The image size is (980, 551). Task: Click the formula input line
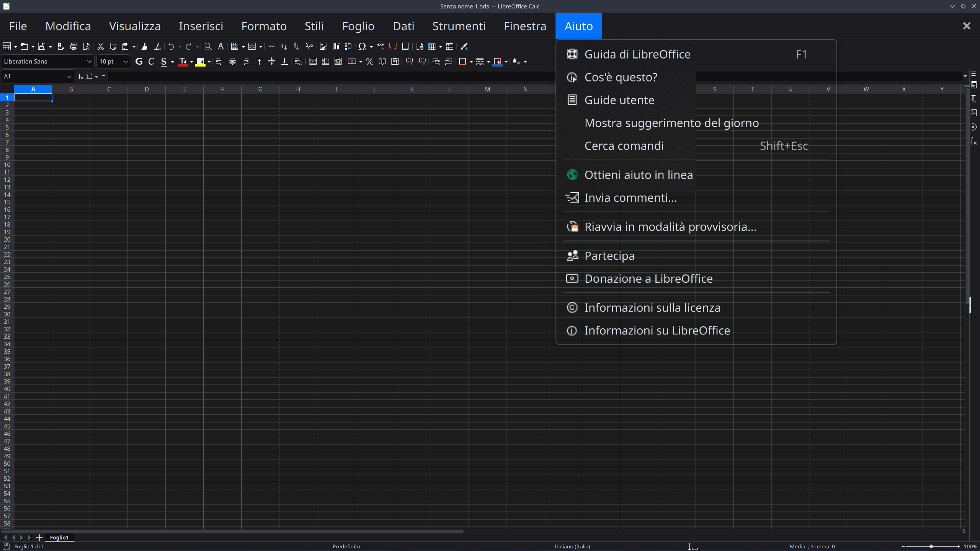coord(534,77)
